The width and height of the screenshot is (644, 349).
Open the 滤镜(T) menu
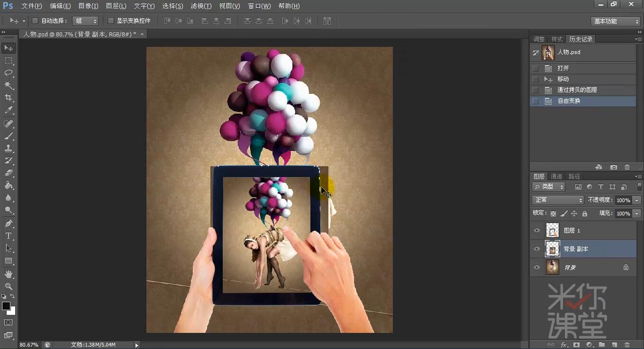(201, 6)
